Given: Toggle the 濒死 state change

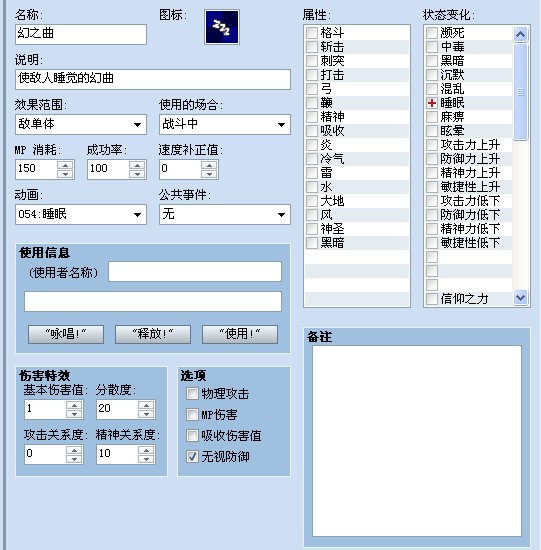Looking at the screenshot, I should tap(432, 33).
